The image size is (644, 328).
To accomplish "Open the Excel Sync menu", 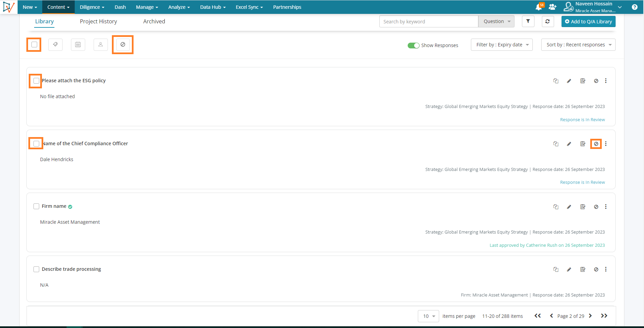I will click(x=249, y=7).
